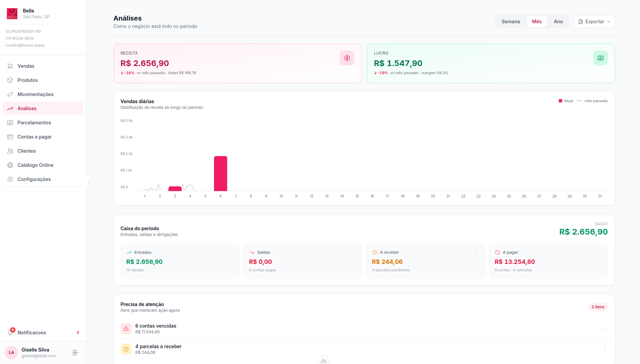Click the red 8 notification count

pos(78,333)
